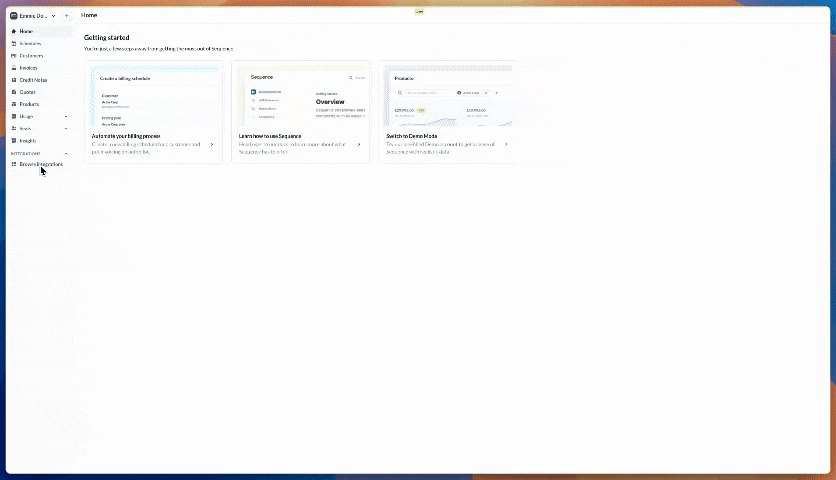Open the Quotes icon in sidebar
836x480 pixels.
point(14,92)
